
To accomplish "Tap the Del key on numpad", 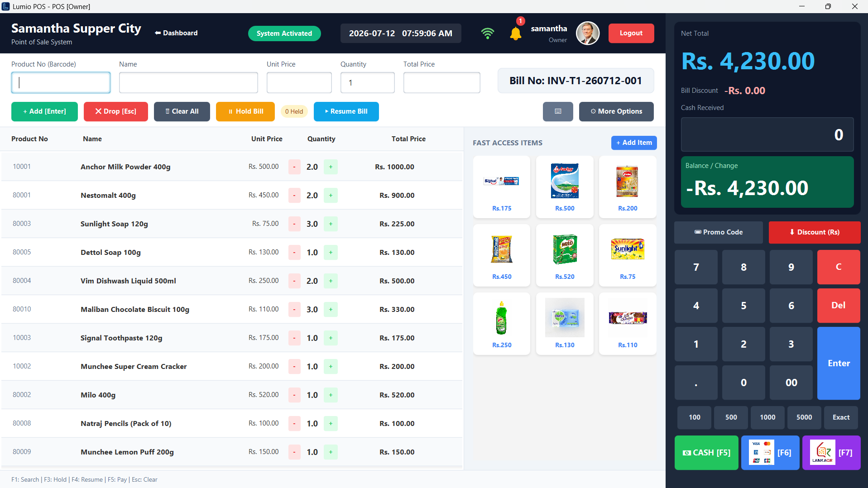I will point(839,306).
